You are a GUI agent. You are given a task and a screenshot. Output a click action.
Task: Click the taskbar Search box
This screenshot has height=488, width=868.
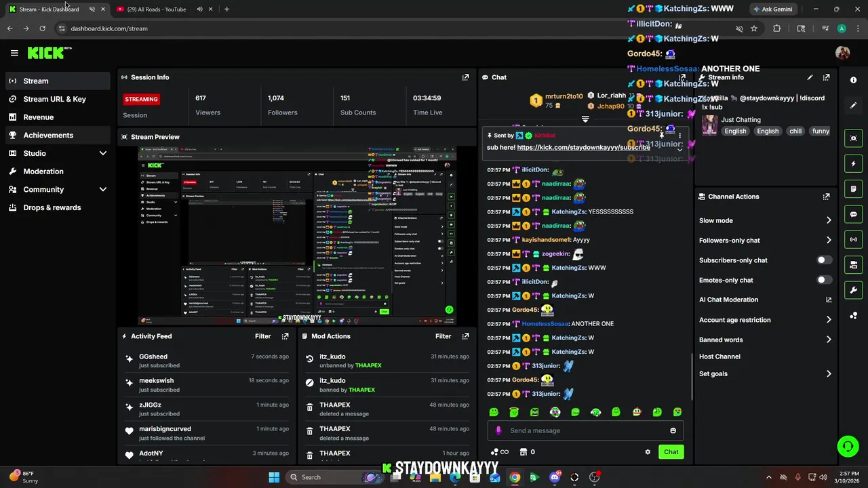(336, 477)
